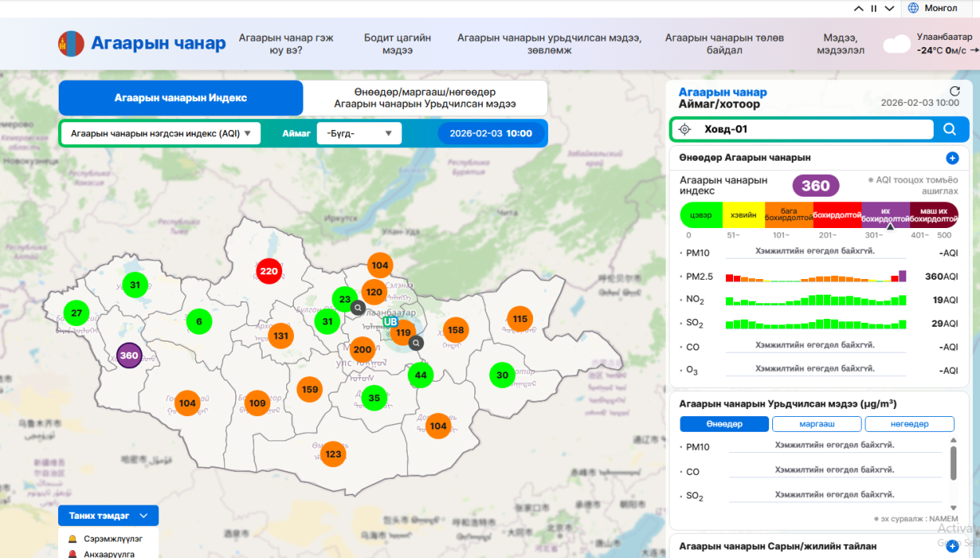Viewport: 980px width, 558px height.
Task: Click the 2026-02-03 10:00 date button
Action: (491, 133)
